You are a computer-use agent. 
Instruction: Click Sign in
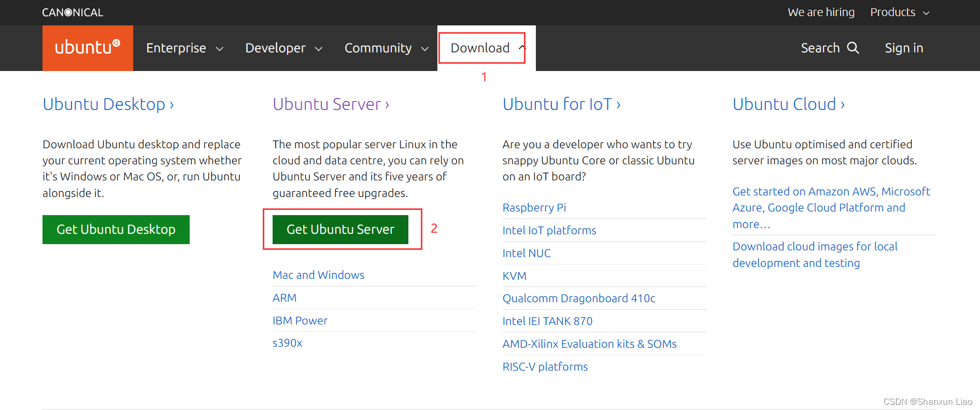(904, 48)
